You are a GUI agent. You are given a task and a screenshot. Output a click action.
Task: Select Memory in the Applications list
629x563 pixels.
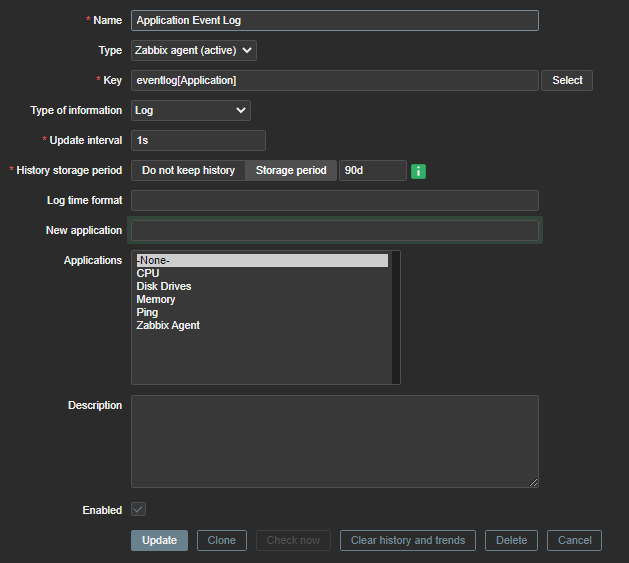point(156,299)
